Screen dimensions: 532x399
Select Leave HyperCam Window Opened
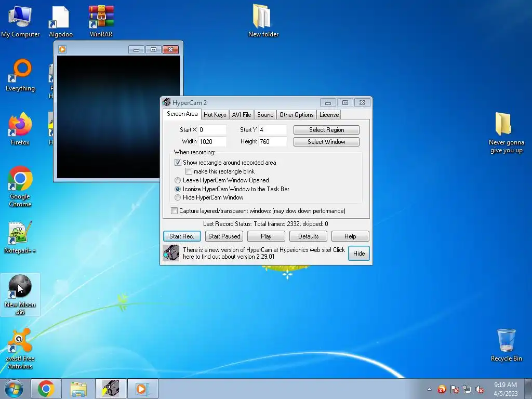pyautogui.click(x=178, y=180)
